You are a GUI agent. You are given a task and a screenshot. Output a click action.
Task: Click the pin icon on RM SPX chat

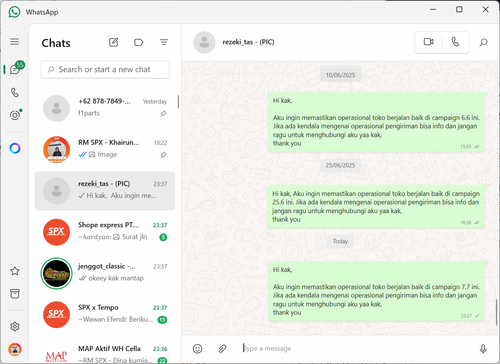(163, 155)
